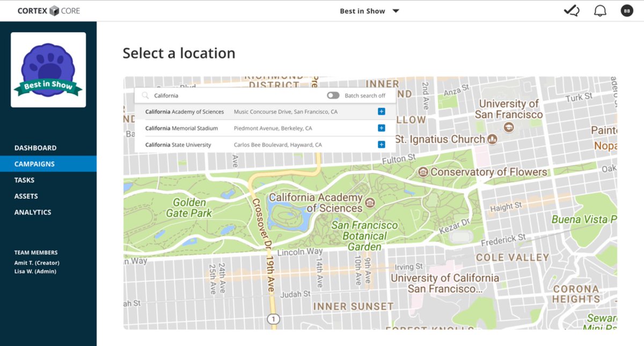Click the Corona Heights map label
Image resolution: width=644 pixels, height=346 pixels.
point(576,294)
